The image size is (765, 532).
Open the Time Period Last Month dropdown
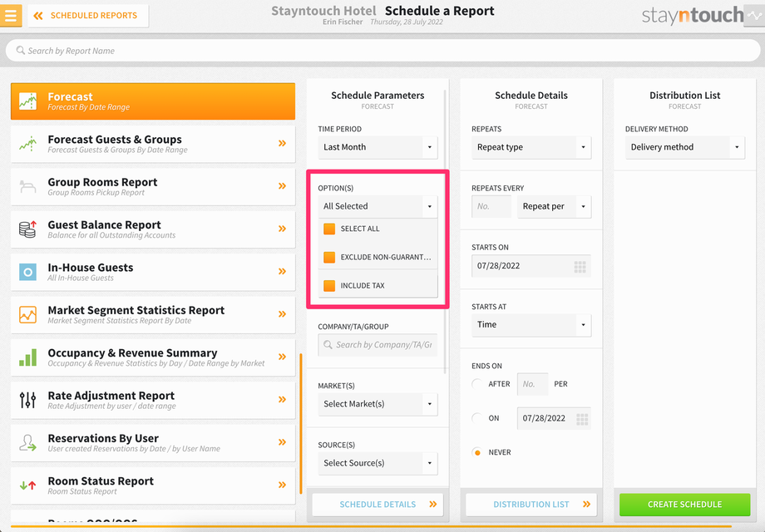point(378,147)
